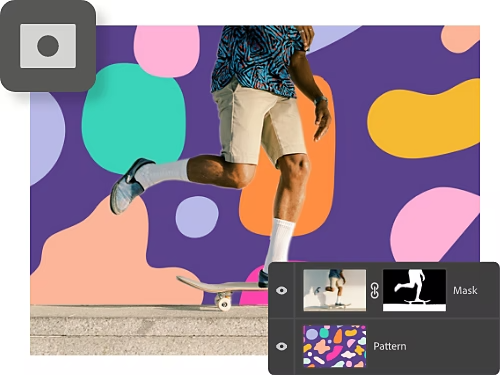This screenshot has width=500, height=375.
Task: Click the wristwatch on the skater's arm
Action: 320,100
